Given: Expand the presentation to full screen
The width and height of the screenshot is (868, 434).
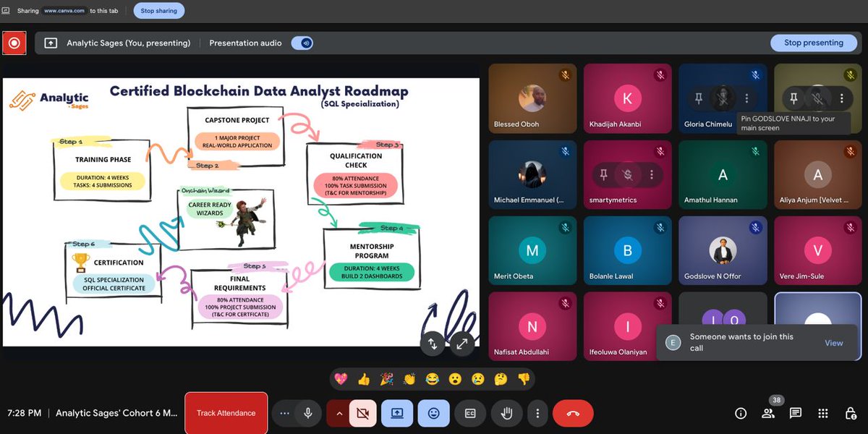Looking at the screenshot, I should coord(462,344).
